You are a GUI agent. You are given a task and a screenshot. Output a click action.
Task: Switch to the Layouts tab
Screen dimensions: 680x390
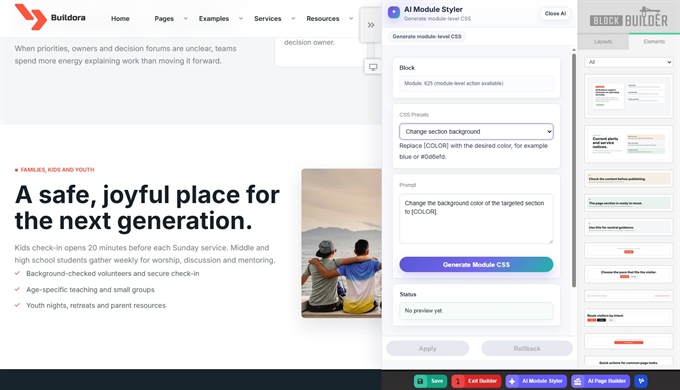pos(603,42)
